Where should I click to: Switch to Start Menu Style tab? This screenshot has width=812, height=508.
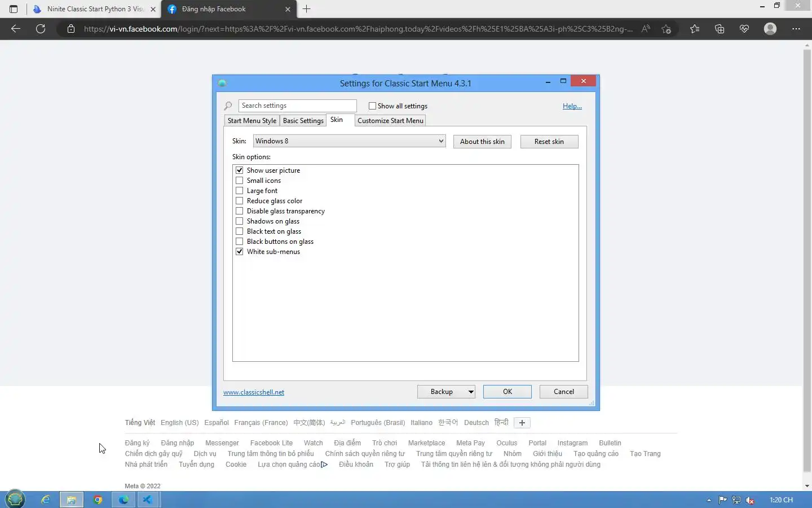pyautogui.click(x=252, y=121)
